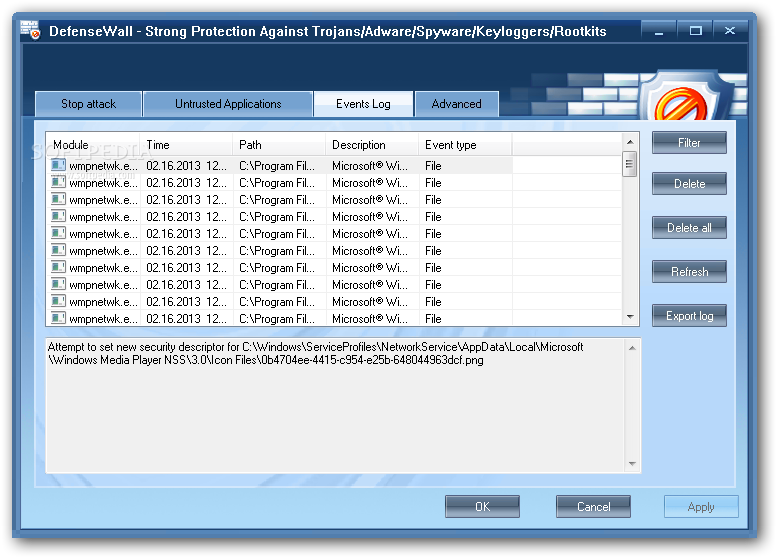Click the events list scroll down arrow
777x558 pixels.
pyautogui.click(x=630, y=317)
